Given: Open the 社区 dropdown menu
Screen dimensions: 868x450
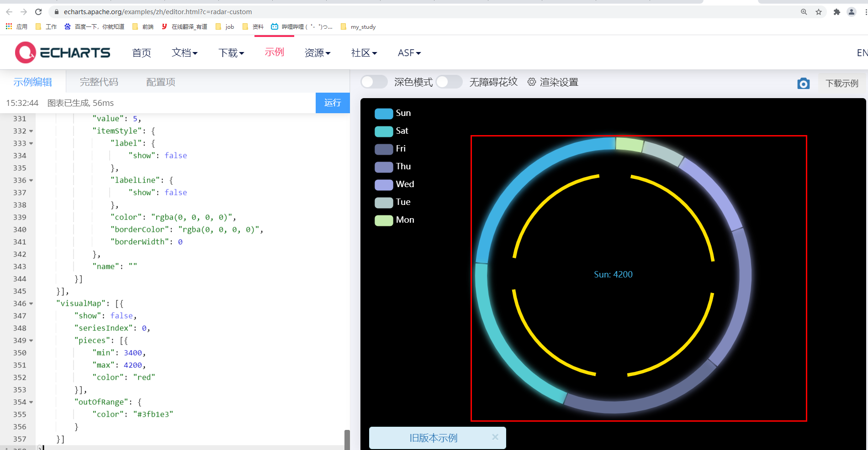Looking at the screenshot, I should (x=364, y=53).
